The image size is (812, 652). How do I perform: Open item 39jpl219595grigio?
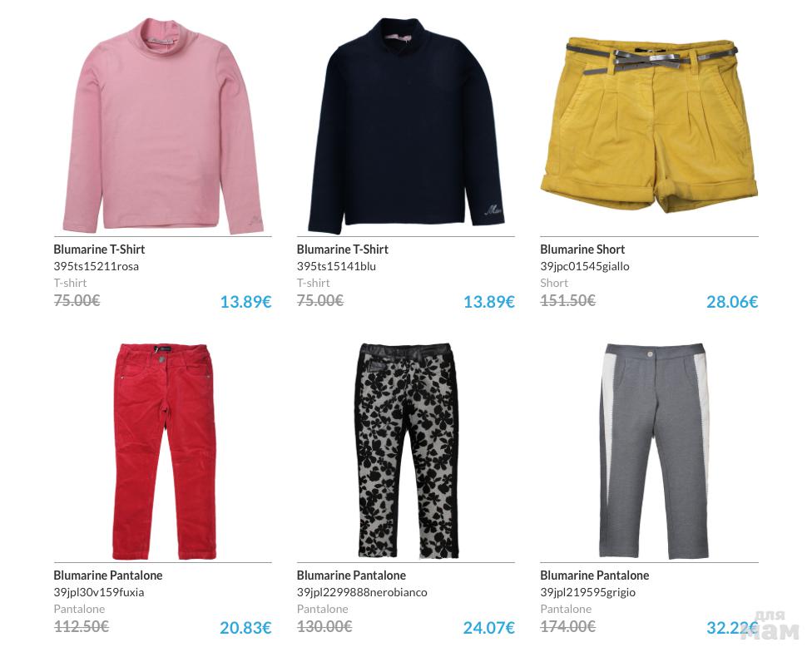[587, 592]
